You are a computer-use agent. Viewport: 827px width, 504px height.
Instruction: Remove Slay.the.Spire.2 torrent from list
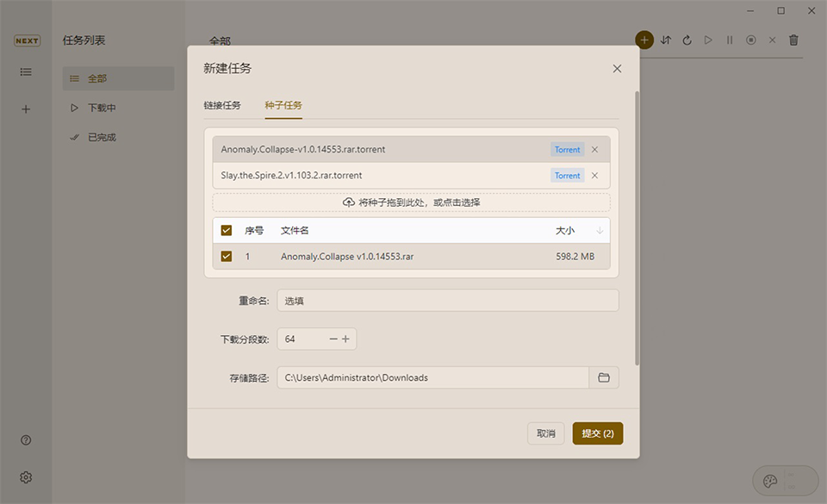[x=594, y=175]
